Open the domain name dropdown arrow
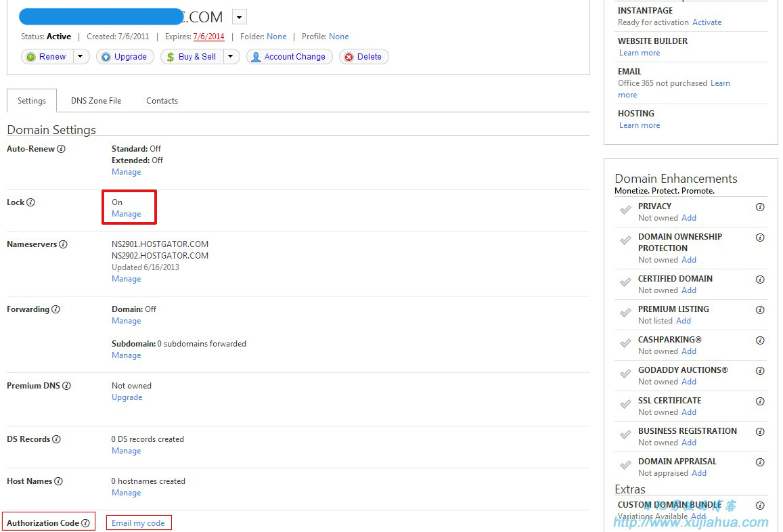Image resolution: width=783 pixels, height=532 pixels. tap(239, 18)
